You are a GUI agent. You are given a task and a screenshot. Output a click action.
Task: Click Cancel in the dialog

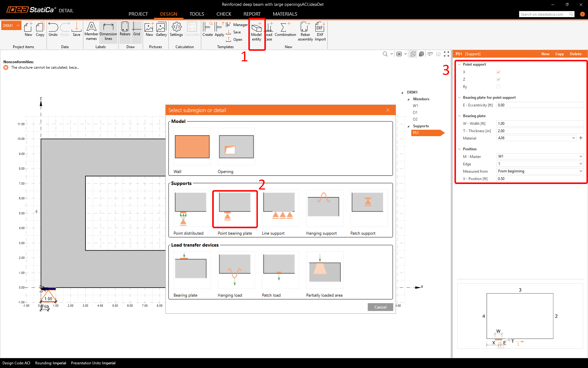pyautogui.click(x=380, y=307)
